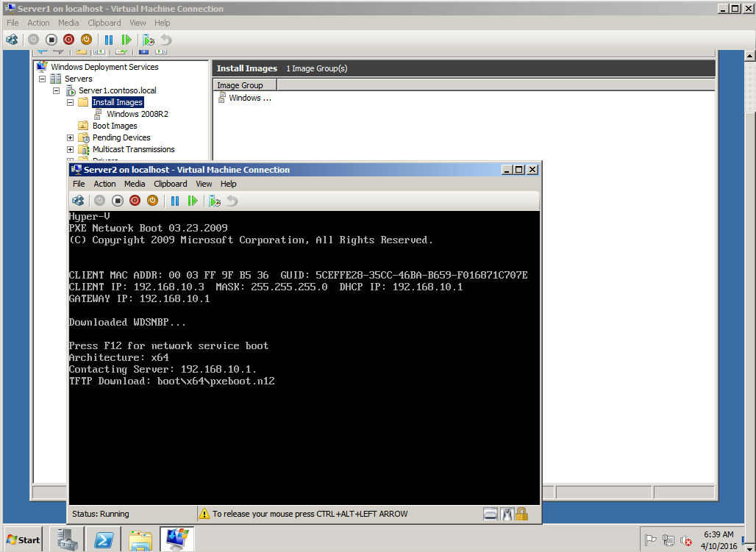This screenshot has width=756, height=552.
Task: Reset Server2 with green play icon
Action: click(193, 201)
